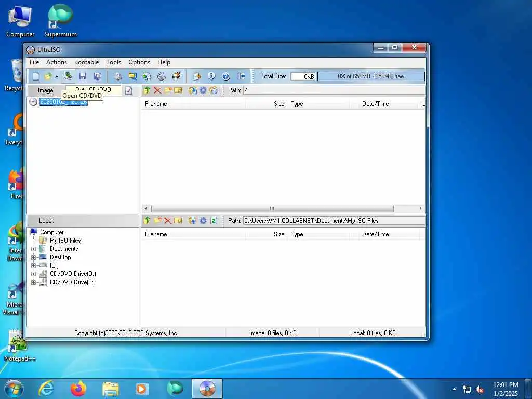532x399 pixels.
Task: Click the red X Delete icon in Local pane toolbar
Action: coord(168,220)
